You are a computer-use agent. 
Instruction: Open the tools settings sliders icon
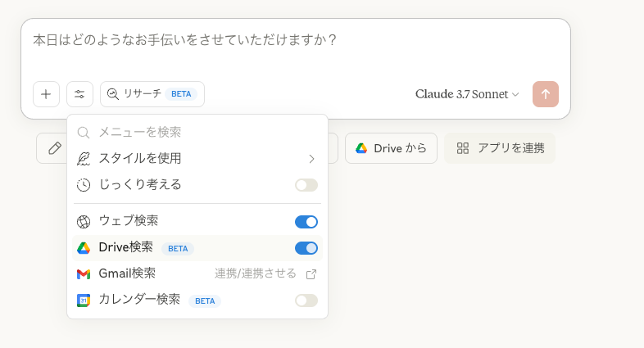(79, 94)
